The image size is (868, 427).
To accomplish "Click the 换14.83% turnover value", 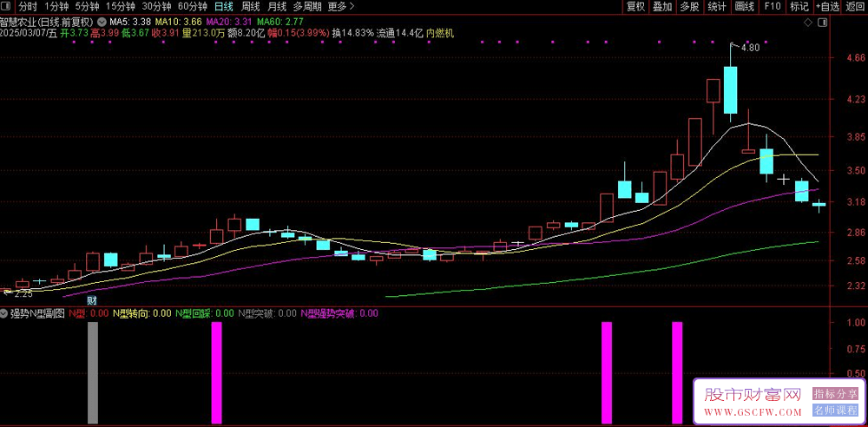I will click(353, 33).
